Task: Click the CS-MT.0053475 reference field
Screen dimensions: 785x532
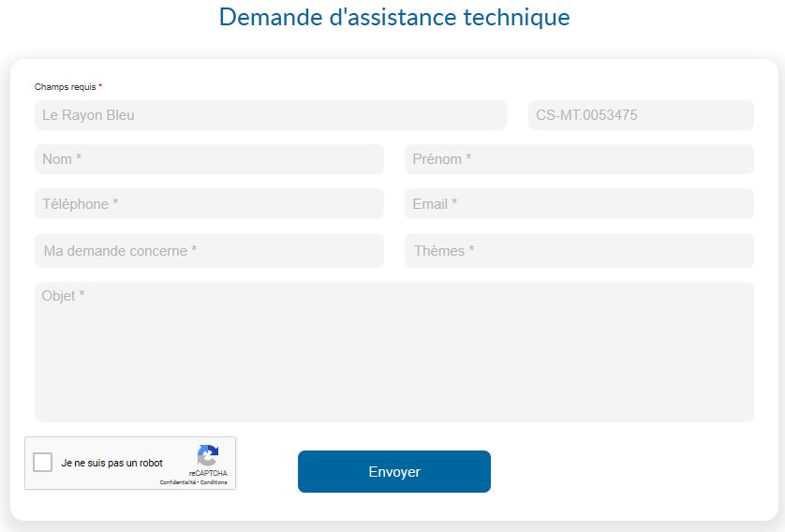Action: (641, 115)
